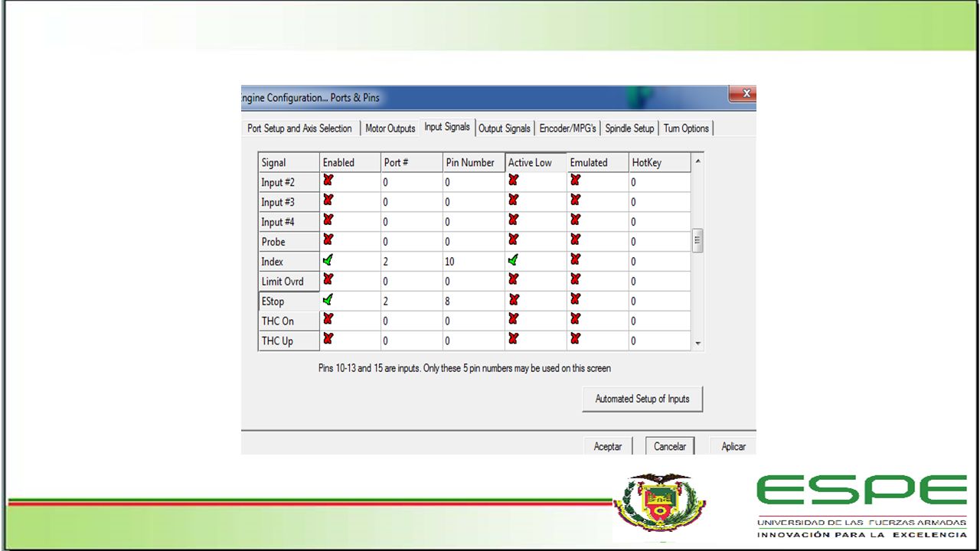Open the Turn Options tab
Screen dimensions: 980x551
pos(686,129)
